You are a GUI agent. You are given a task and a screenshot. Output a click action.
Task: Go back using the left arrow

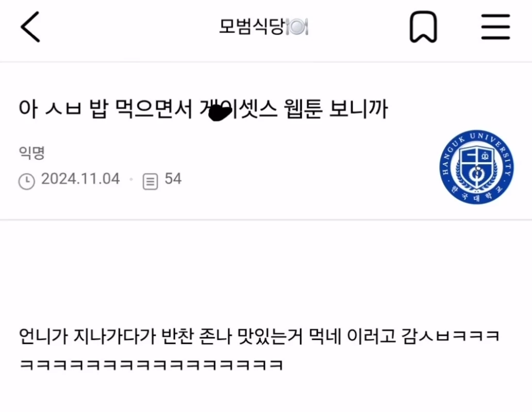click(x=30, y=27)
